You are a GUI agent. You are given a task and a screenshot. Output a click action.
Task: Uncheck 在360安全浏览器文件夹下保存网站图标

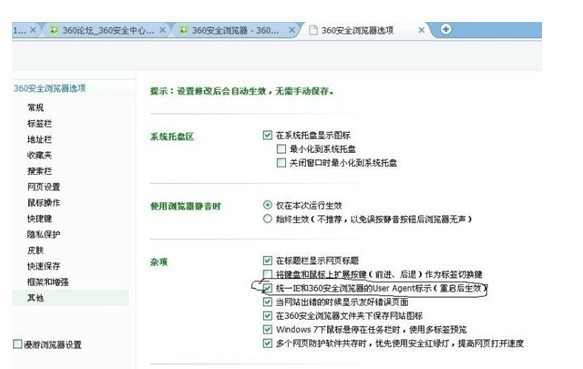tap(267, 316)
